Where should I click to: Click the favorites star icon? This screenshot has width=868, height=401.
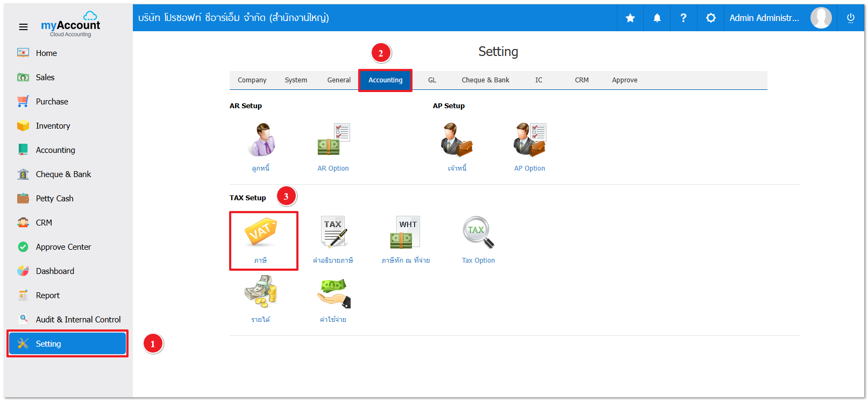(630, 18)
